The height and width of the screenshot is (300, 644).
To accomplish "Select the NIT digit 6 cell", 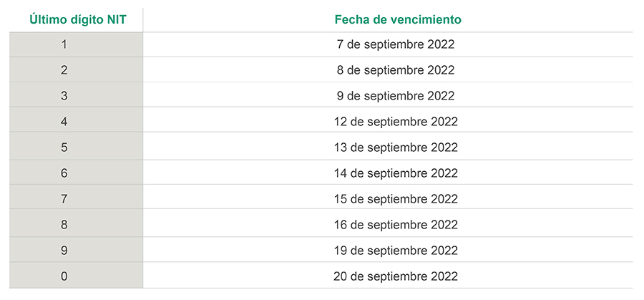I will pos(64,173).
